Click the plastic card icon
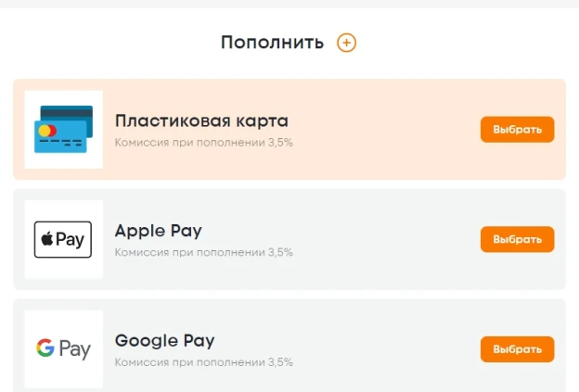 click(63, 130)
